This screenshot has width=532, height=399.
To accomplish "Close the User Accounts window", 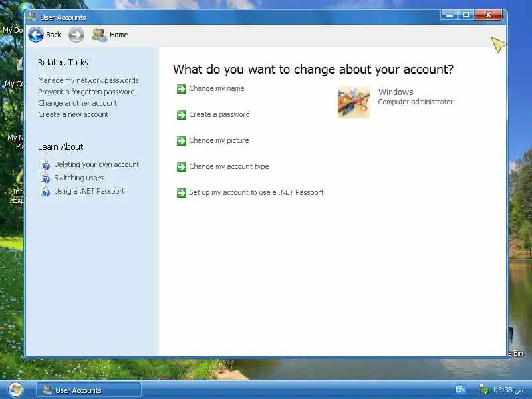I will [x=488, y=15].
